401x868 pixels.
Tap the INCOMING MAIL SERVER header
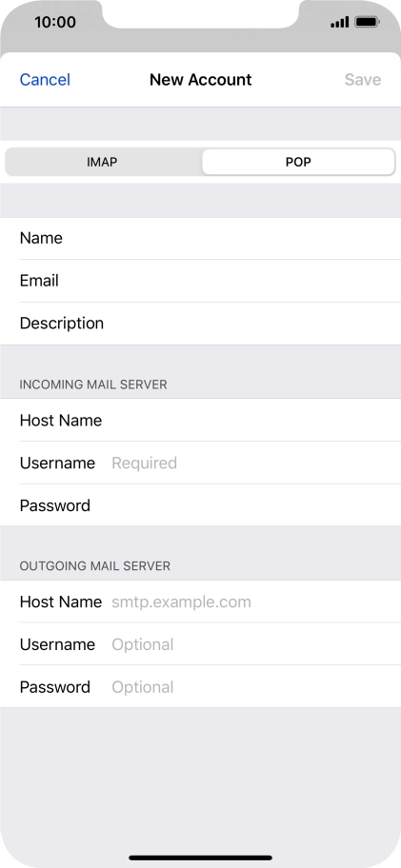pyautogui.click(x=93, y=385)
